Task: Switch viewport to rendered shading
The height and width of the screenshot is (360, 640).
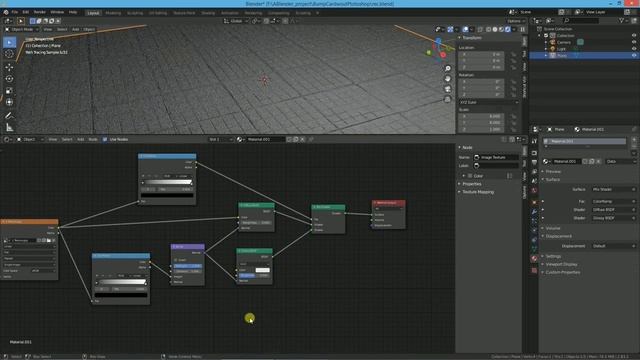Action: pos(508,29)
